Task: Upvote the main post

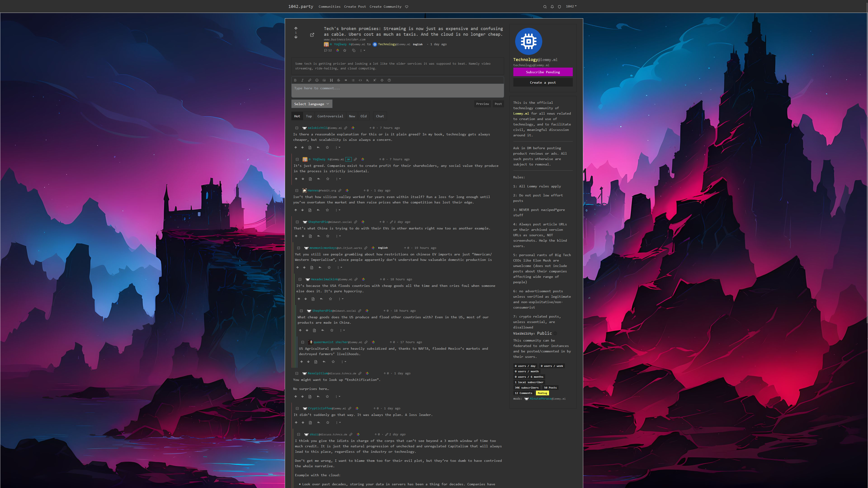Action: pyautogui.click(x=296, y=28)
